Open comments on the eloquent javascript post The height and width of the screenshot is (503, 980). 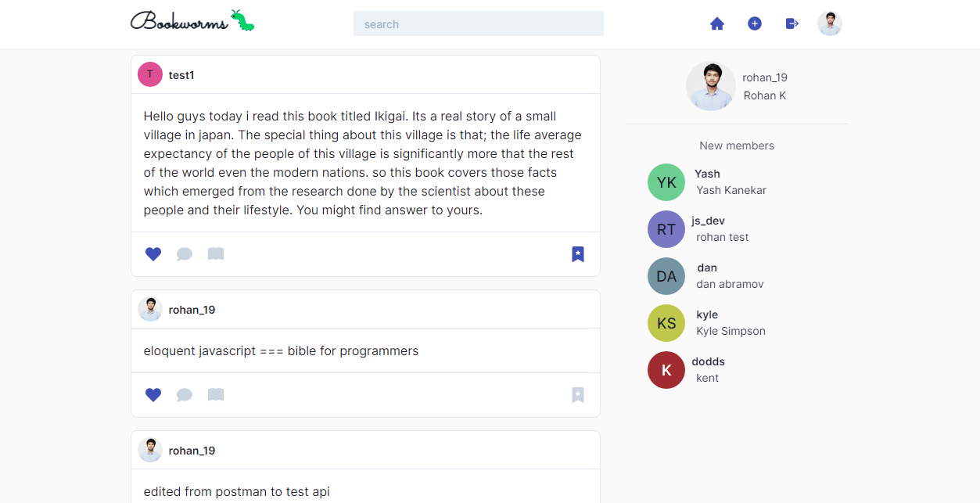[185, 395]
